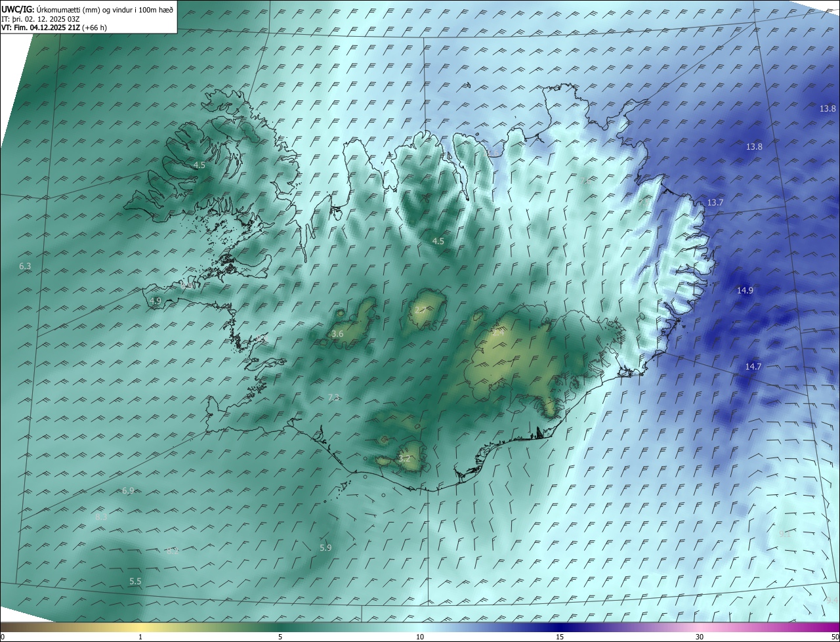Click the title text 'UWC/IG: Úrkomumætti (mm) og vindur'
840x642 pixels.
click(66, 9)
